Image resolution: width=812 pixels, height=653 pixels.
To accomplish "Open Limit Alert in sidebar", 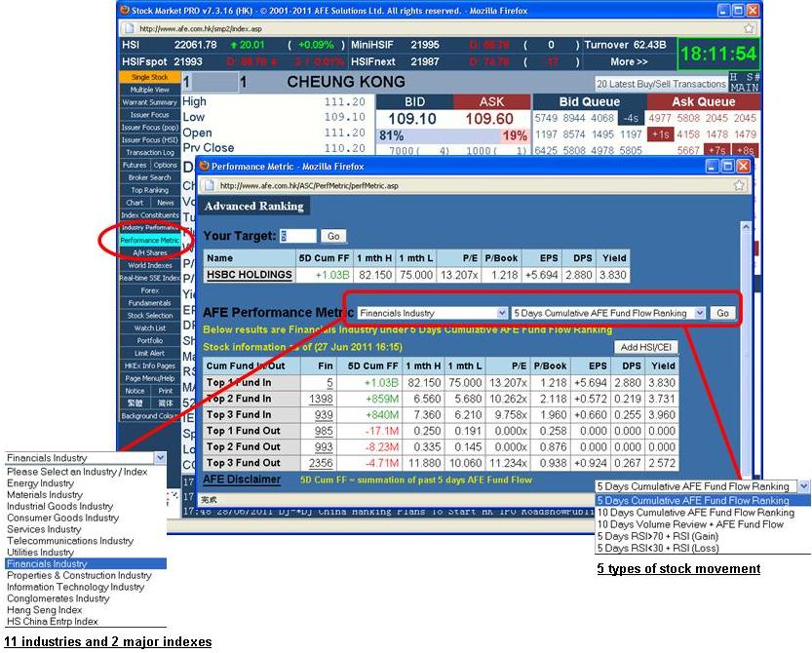I will tap(150, 353).
